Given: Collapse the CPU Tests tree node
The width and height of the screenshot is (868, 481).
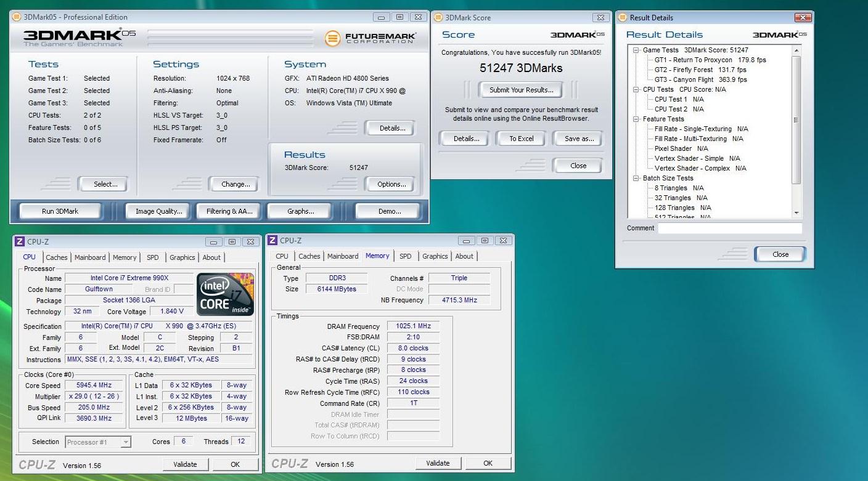Looking at the screenshot, I should point(636,90).
